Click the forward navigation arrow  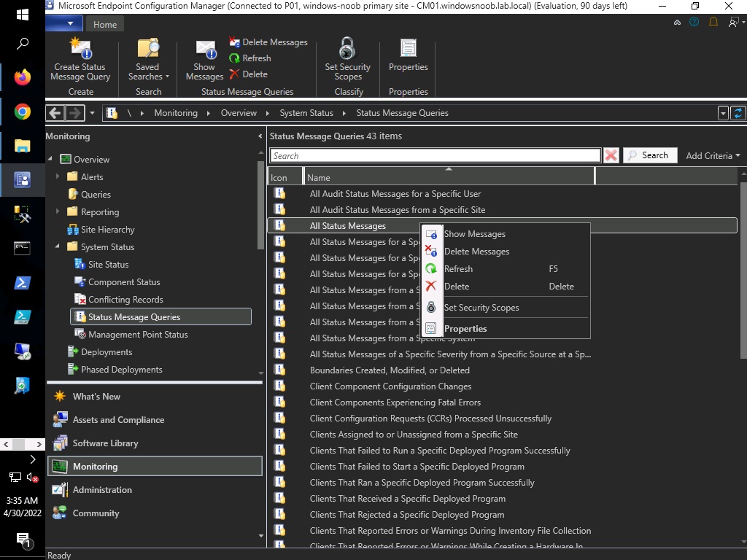[75, 113]
